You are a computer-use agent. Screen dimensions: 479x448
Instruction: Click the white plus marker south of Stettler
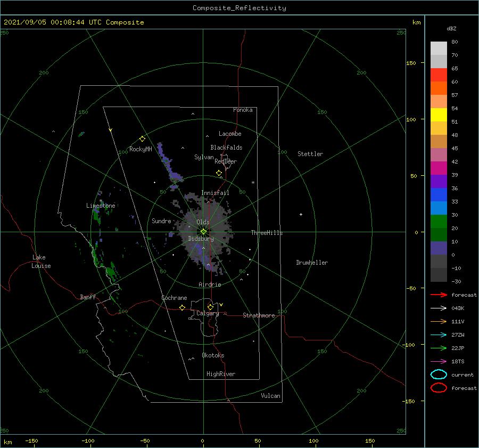point(301,214)
